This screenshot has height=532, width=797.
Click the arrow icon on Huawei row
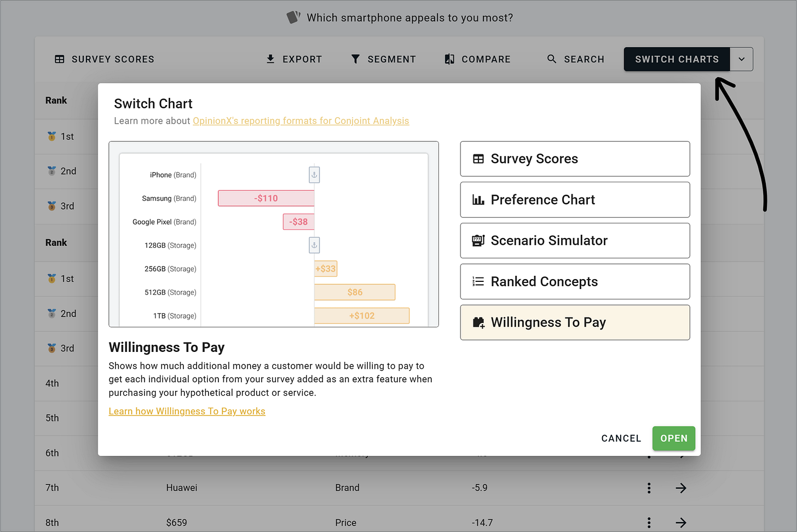pyautogui.click(x=681, y=488)
